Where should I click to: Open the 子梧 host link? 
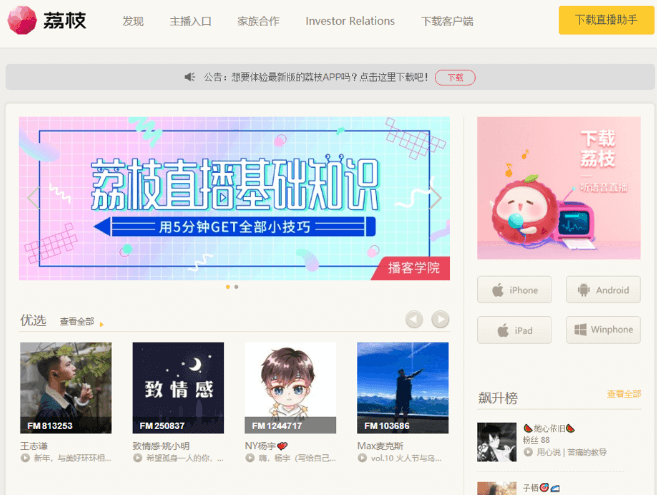[x=541, y=488]
